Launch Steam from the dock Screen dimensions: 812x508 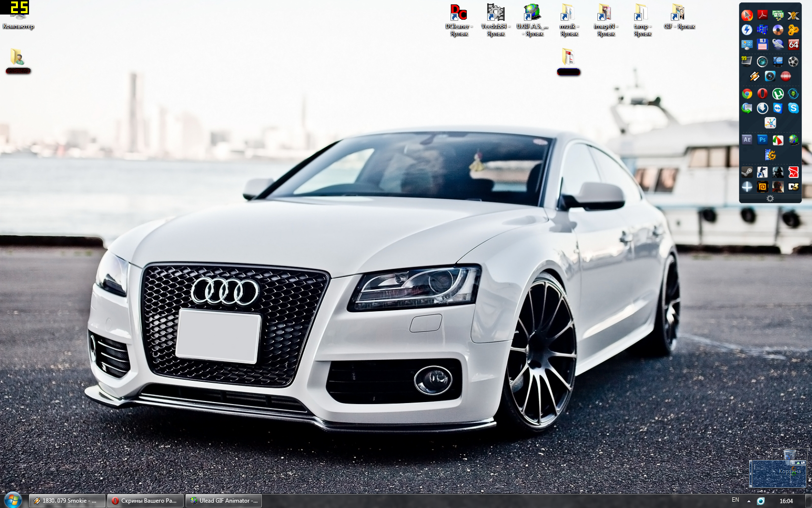click(x=747, y=172)
